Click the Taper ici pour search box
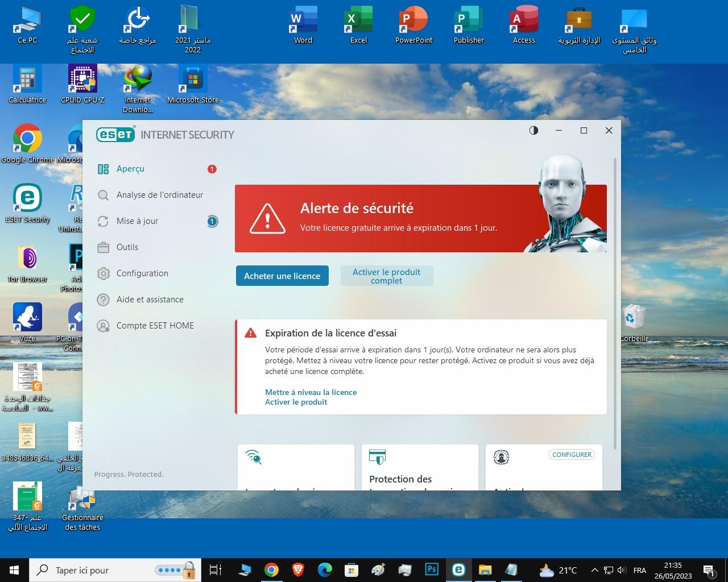Screen dimensions: 728x582 tap(114, 570)
